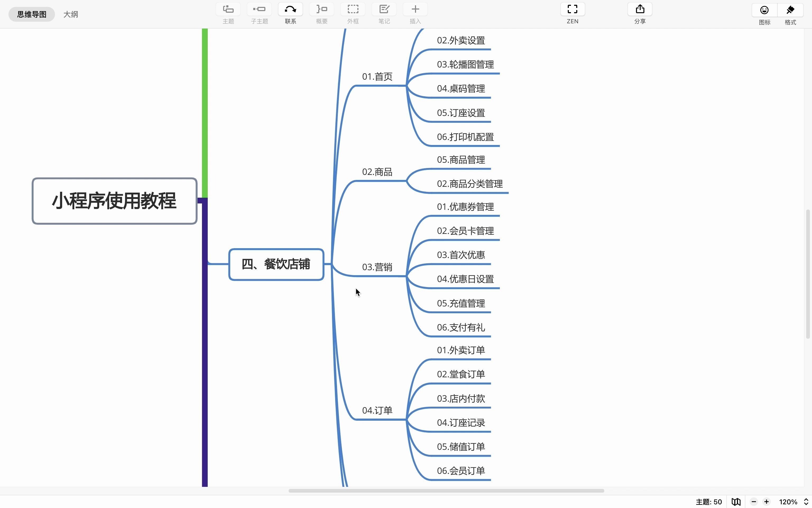Image resolution: width=812 pixels, height=508 pixels.
Task: Open the 图标 (Icon) sticker panel
Action: pyautogui.click(x=764, y=10)
